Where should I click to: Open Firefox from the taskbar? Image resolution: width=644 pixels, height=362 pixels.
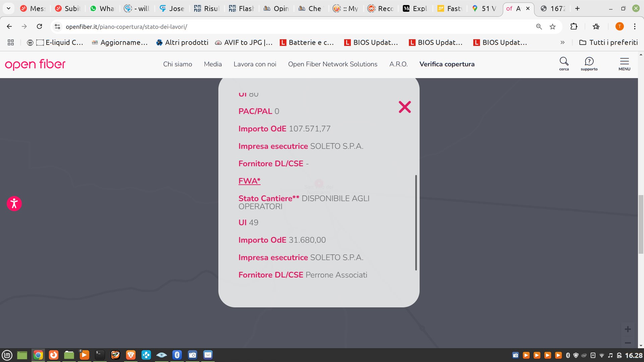tap(53, 355)
